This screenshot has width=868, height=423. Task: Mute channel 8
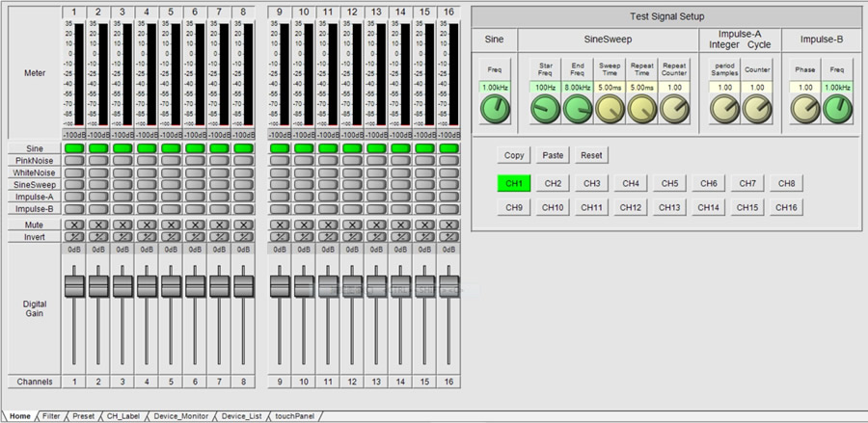(244, 225)
